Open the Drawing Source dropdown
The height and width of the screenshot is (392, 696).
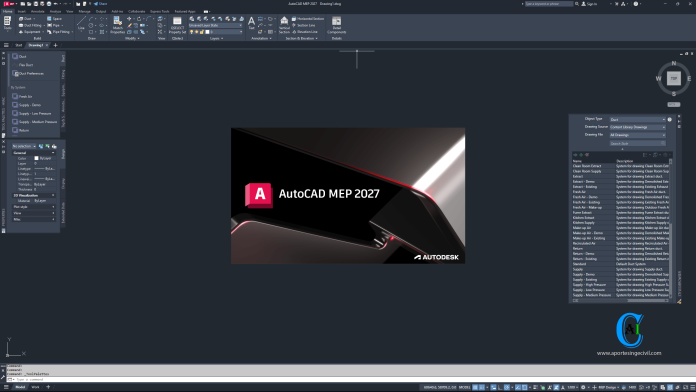(637, 127)
